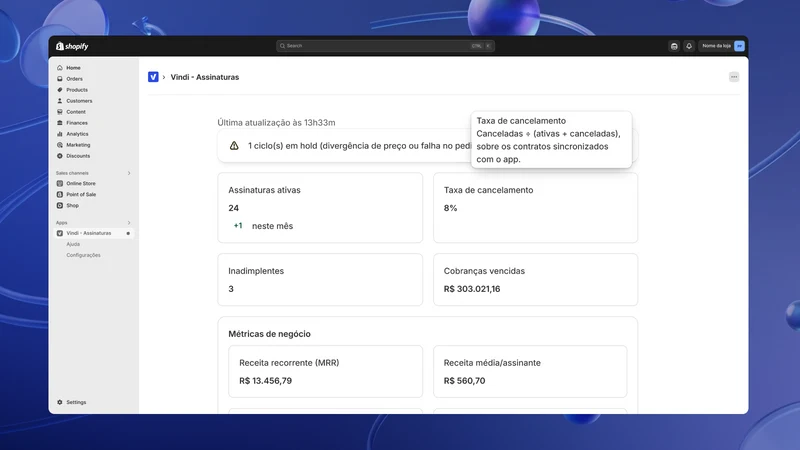Click the pin dot beside Vindi - Assinaturas

pos(128,234)
